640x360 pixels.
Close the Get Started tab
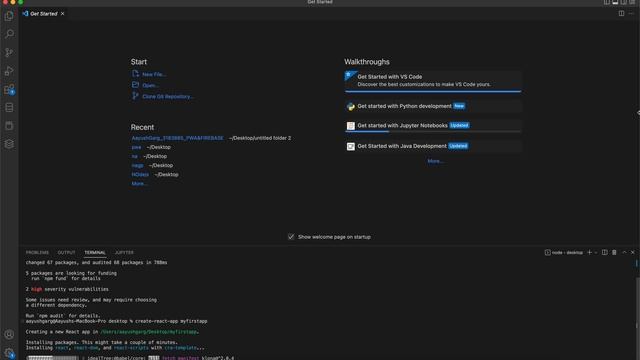click(62, 14)
